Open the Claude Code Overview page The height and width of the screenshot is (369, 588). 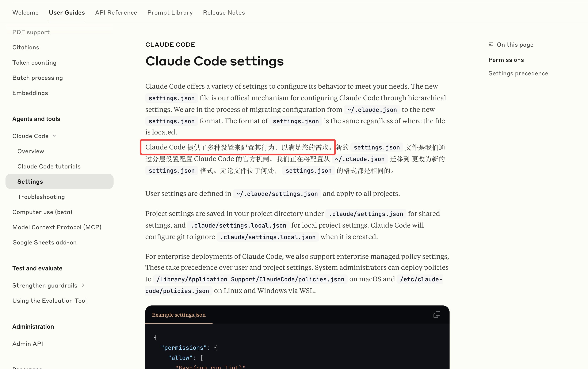pos(31,151)
